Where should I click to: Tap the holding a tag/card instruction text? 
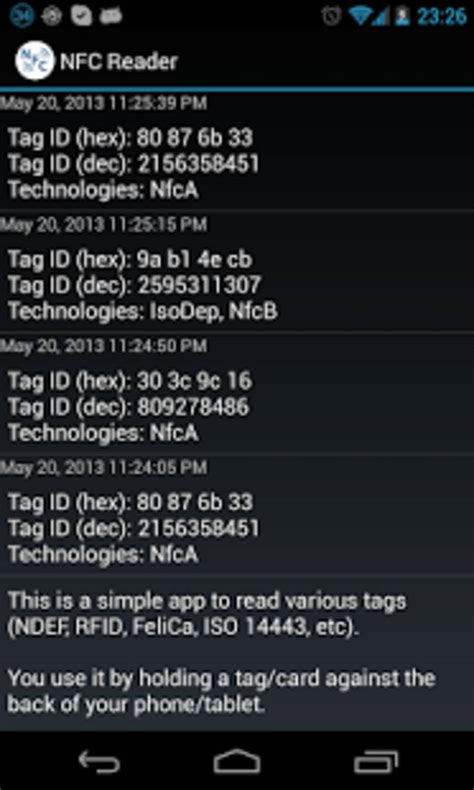click(x=222, y=692)
